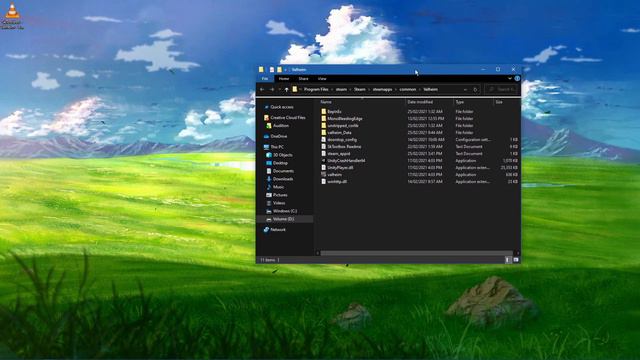Navigate to capitalized Steam breadcrumb
The image size is (640, 360).
(360, 89)
